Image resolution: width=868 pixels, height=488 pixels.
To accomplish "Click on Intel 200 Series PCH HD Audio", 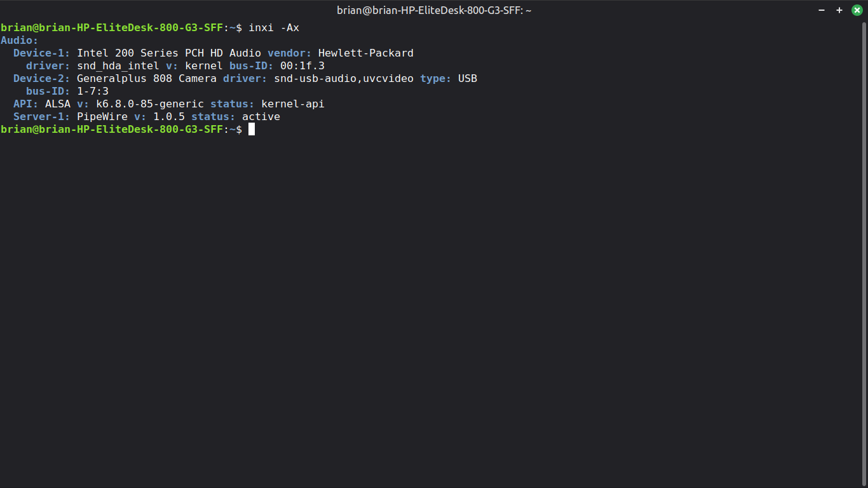I will pos(169,53).
